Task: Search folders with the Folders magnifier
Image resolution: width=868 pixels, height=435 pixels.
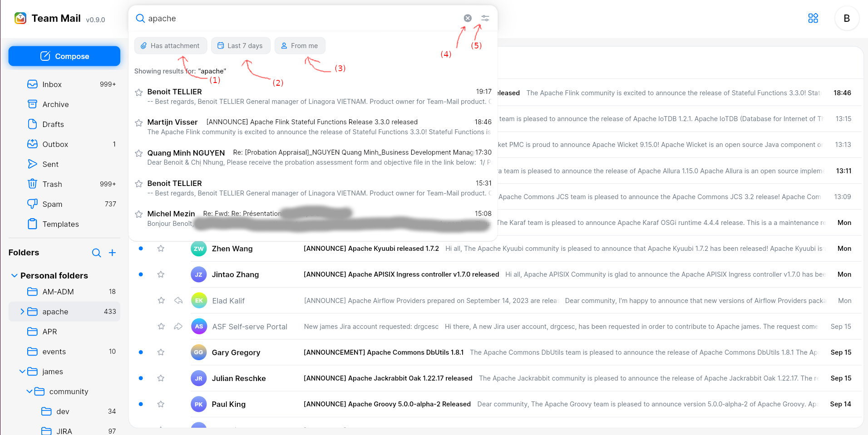Action: [97, 253]
